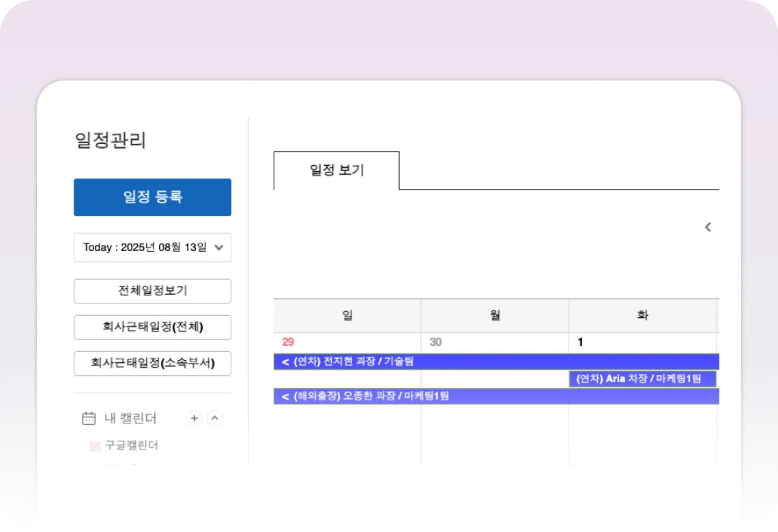The height and width of the screenshot is (532, 778).
Task: Add a new calendar with plus icon
Action: (x=194, y=418)
